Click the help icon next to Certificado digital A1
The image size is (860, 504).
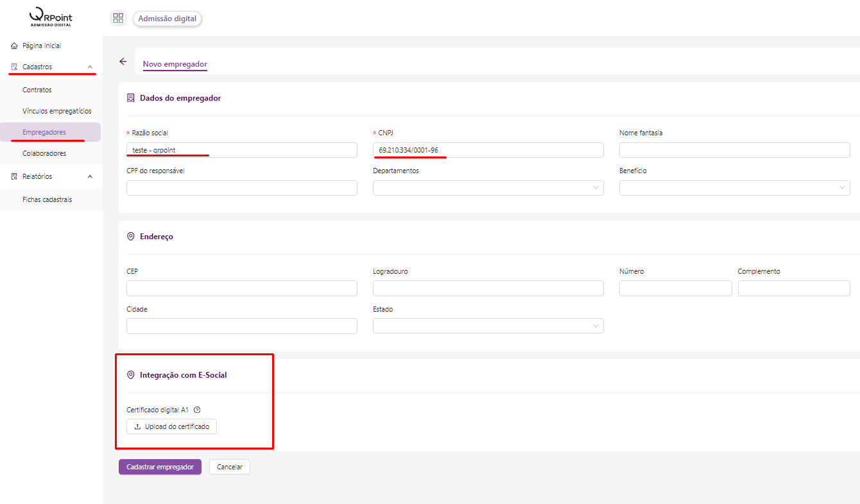tap(197, 410)
